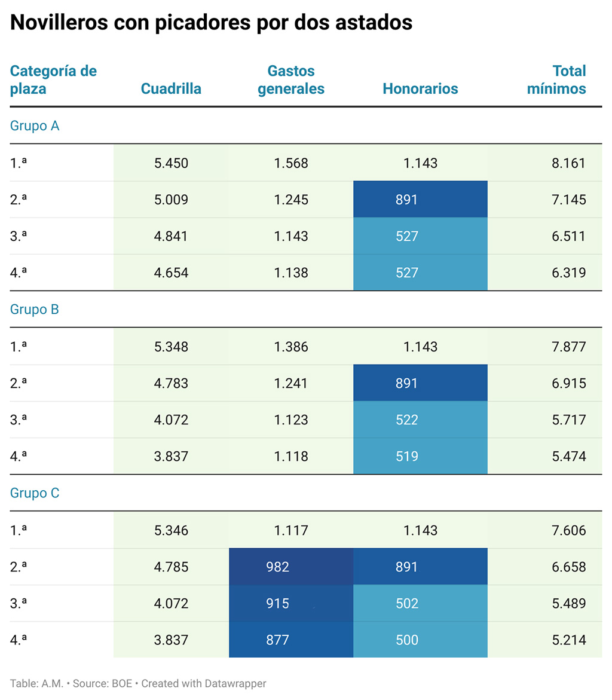Click the chart title Novilleros con picadores

pos(212,23)
